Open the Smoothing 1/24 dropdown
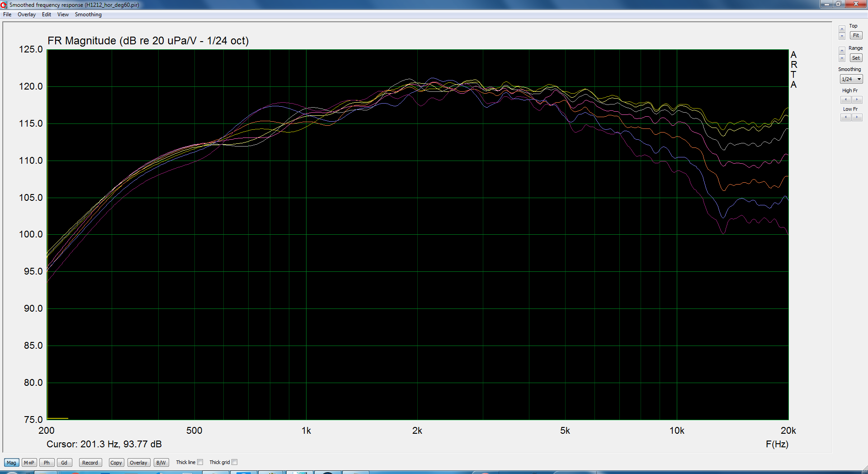Image resolution: width=868 pixels, height=474 pixels. click(x=851, y=79)
